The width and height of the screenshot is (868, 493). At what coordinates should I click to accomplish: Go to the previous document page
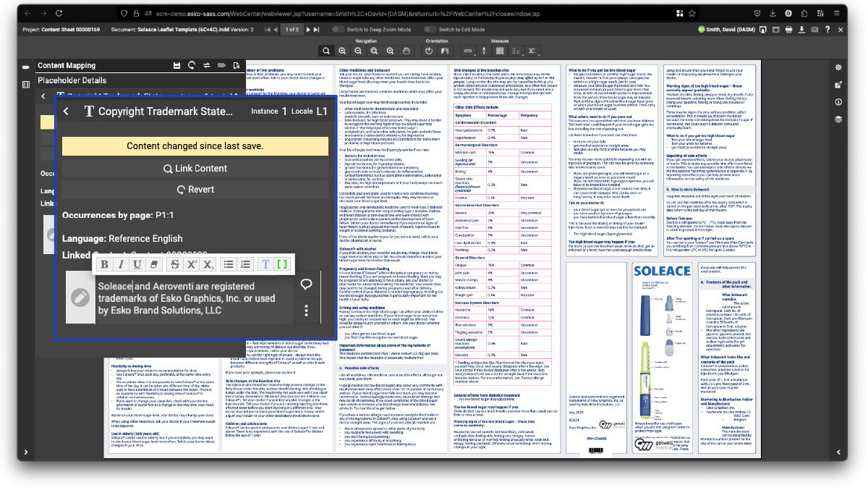[276, 30]
